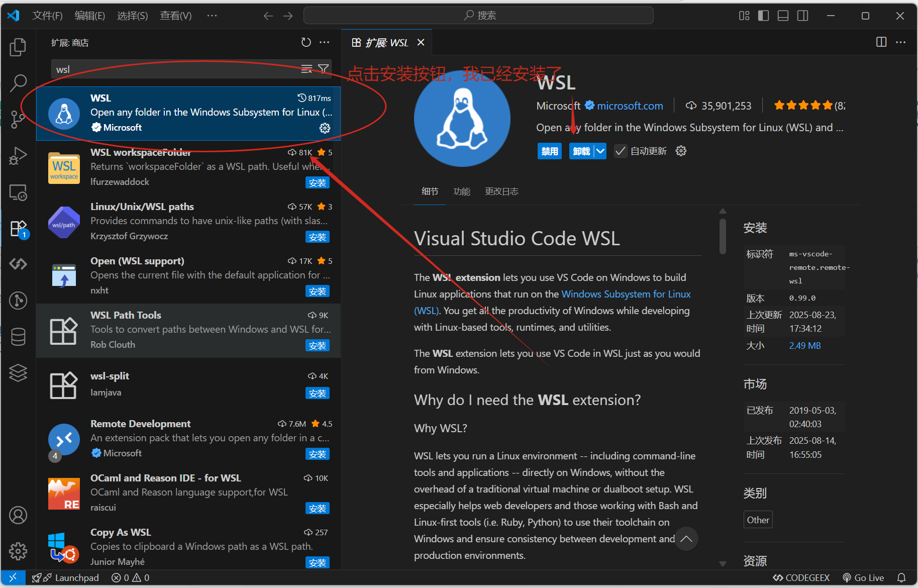This screenshot has height=588, width=918.
Task: Open Windows Subsystem for Linux link
Action: (x=626, y=294)
